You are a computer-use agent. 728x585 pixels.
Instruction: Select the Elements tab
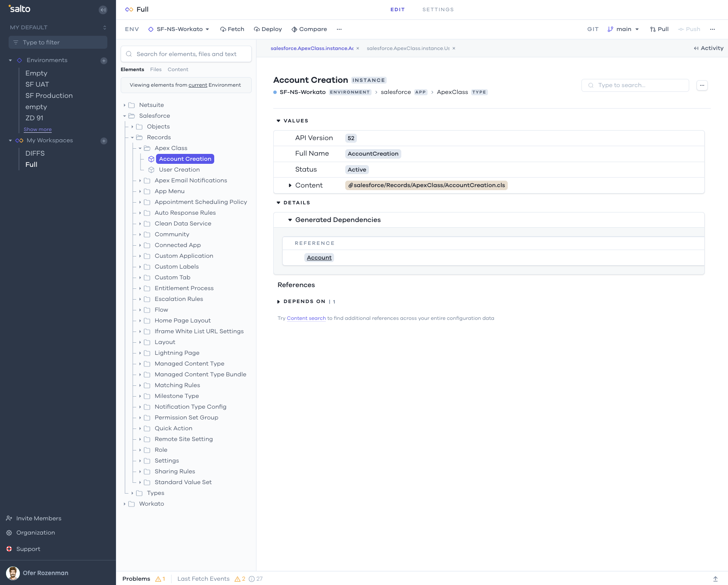pyautogui.click(x=132, y=69)
